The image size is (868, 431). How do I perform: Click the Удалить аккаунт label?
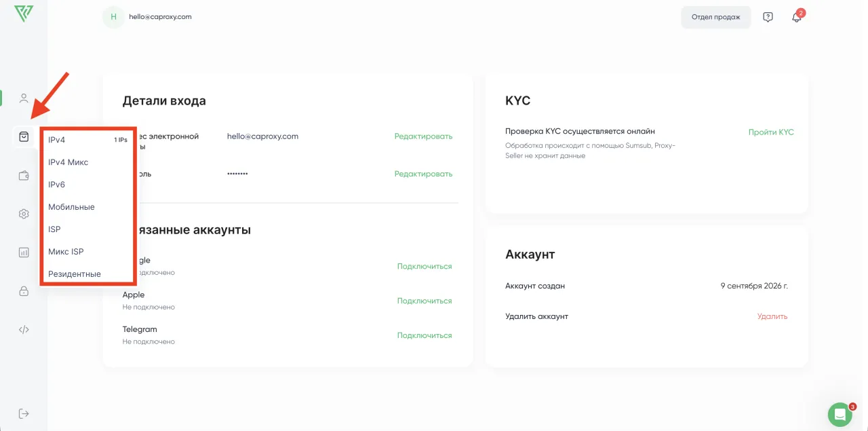537,316
